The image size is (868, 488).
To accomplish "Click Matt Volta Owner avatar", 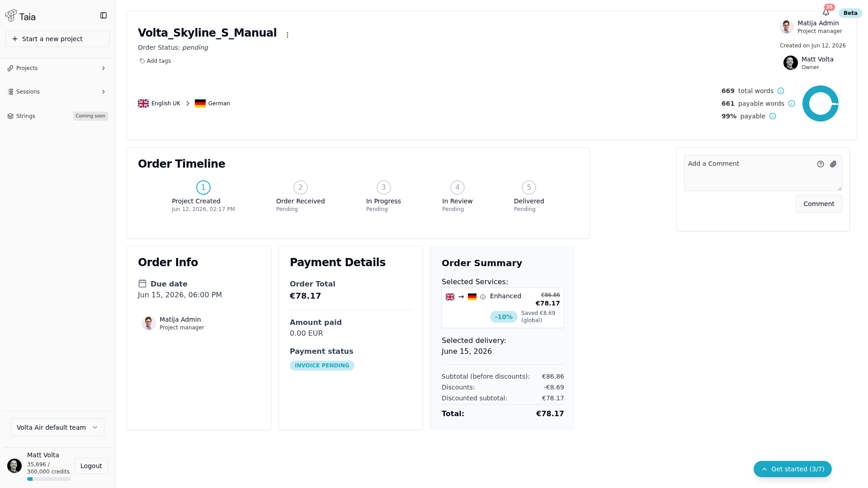I will [791, 63].
